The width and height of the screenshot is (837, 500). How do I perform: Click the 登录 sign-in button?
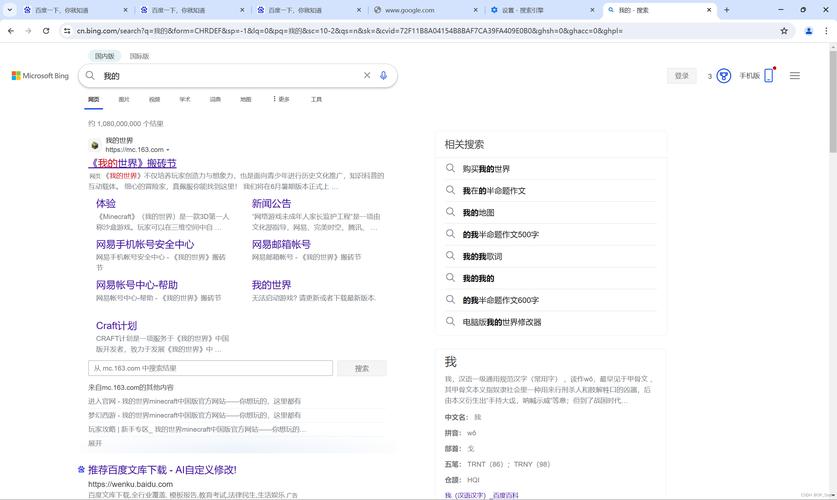(x=682, y=76)
